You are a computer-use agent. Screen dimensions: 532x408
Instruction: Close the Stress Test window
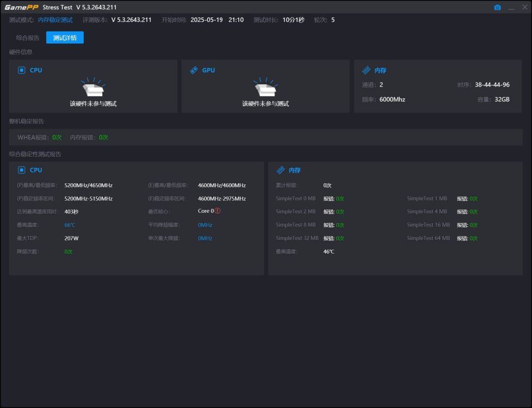click(x=524, y=7)
